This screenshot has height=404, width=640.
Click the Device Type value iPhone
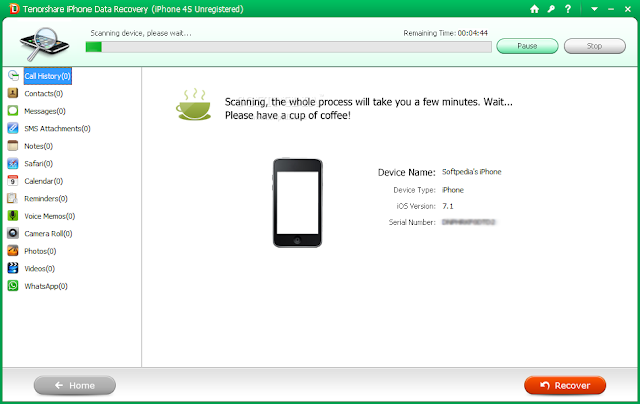click(x=453, y=190)
